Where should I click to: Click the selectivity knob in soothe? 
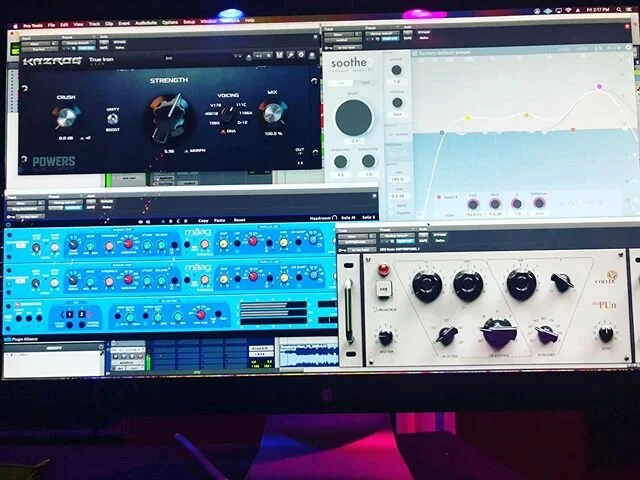[x=368, y=161]
